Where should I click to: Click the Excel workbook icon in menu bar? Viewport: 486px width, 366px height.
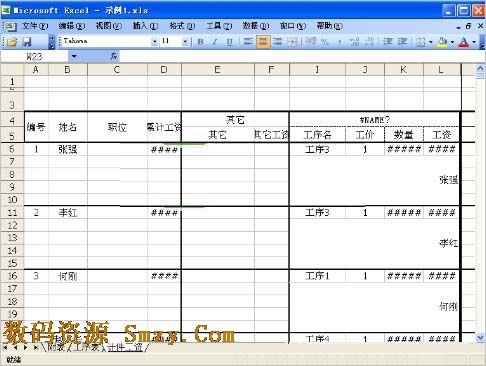pos(10,26)
